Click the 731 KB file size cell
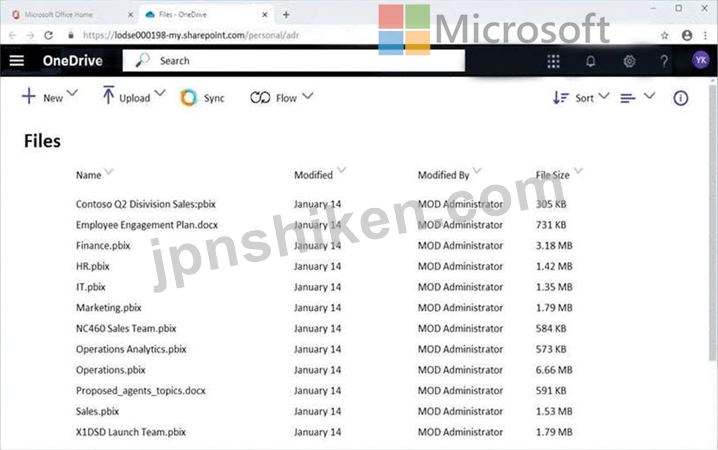 click(551, 225)
